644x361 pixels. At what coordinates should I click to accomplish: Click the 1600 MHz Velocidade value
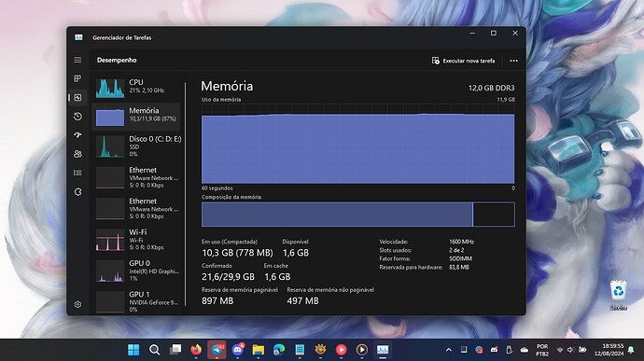tap(461, 242)
